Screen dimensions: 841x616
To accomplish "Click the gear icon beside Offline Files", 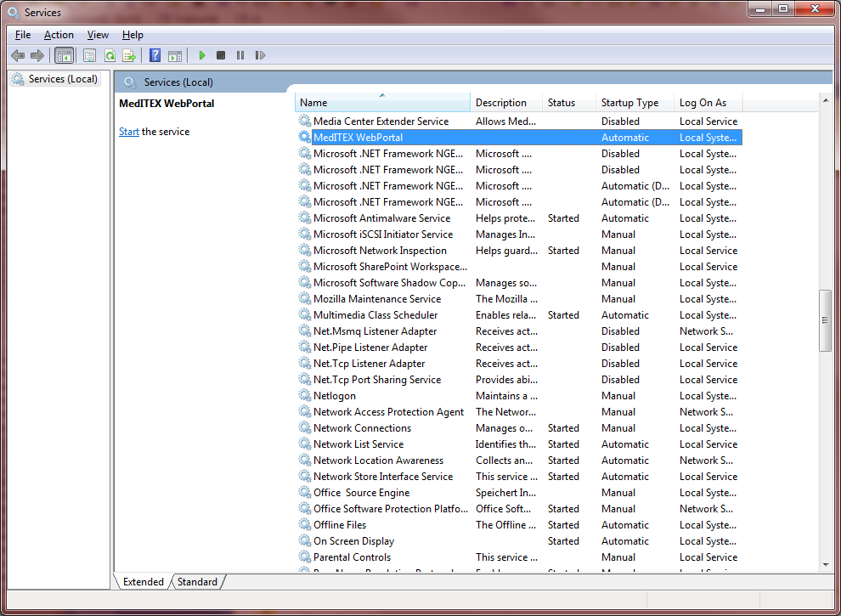I will pos(305,525).
